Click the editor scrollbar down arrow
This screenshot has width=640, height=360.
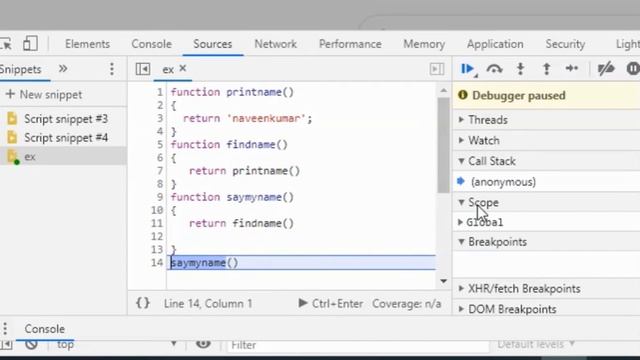coord(444,281)
